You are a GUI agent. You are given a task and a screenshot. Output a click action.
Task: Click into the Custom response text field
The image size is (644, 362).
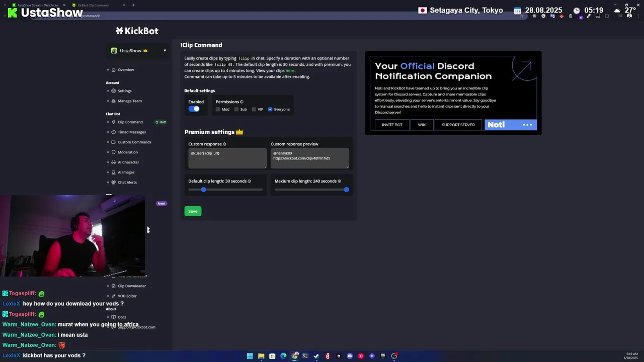tap(227, 158)
